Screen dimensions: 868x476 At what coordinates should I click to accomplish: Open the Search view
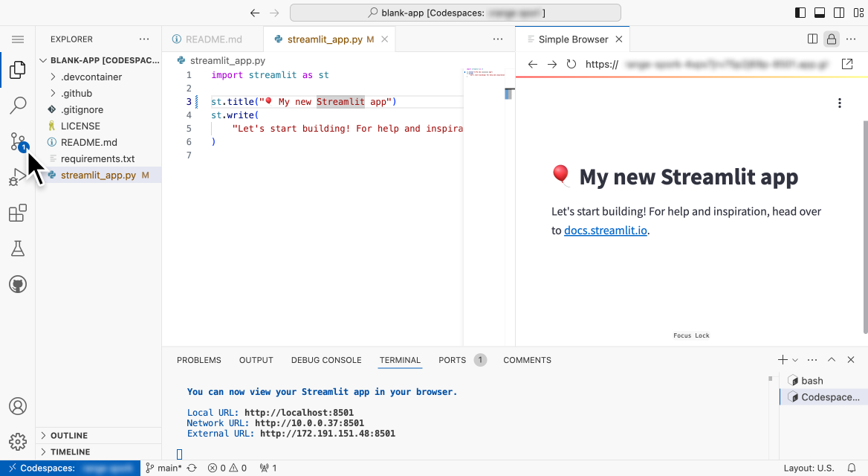click(x=18, y=106)
